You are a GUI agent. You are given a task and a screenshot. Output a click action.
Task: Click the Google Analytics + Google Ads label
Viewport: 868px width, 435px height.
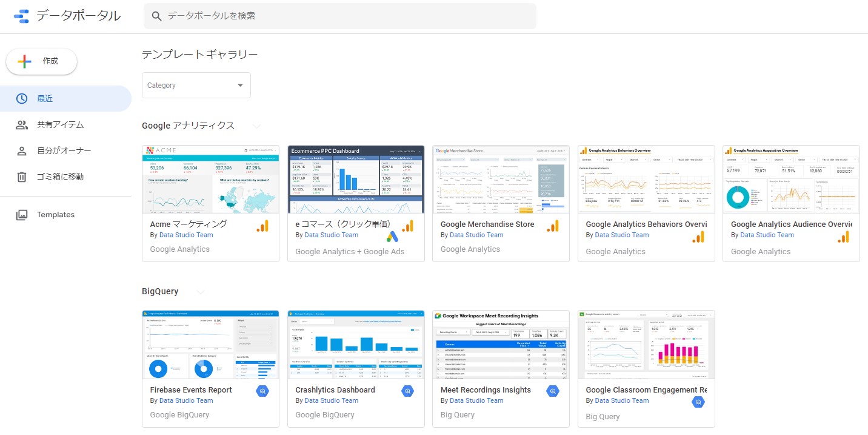pos(350,251)
